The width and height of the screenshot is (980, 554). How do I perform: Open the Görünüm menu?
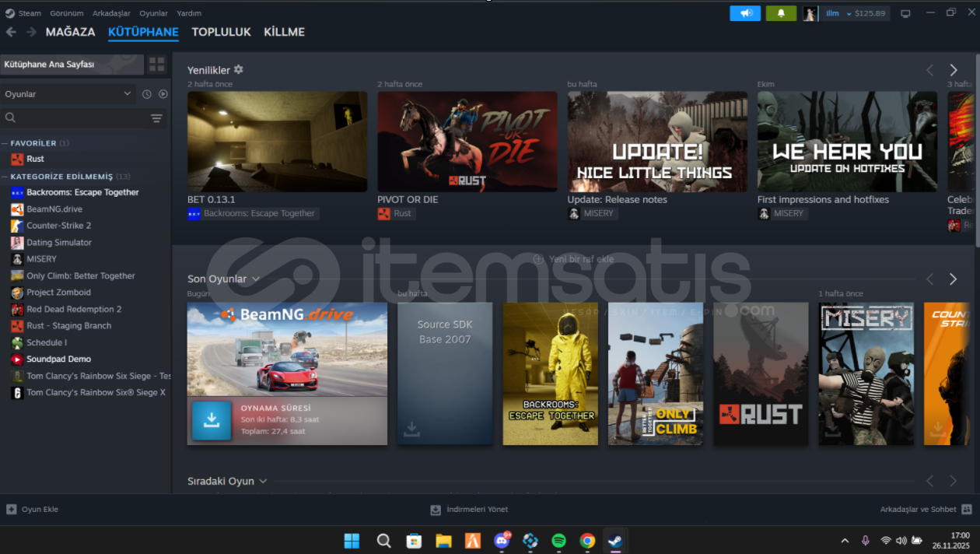point(67,13)
